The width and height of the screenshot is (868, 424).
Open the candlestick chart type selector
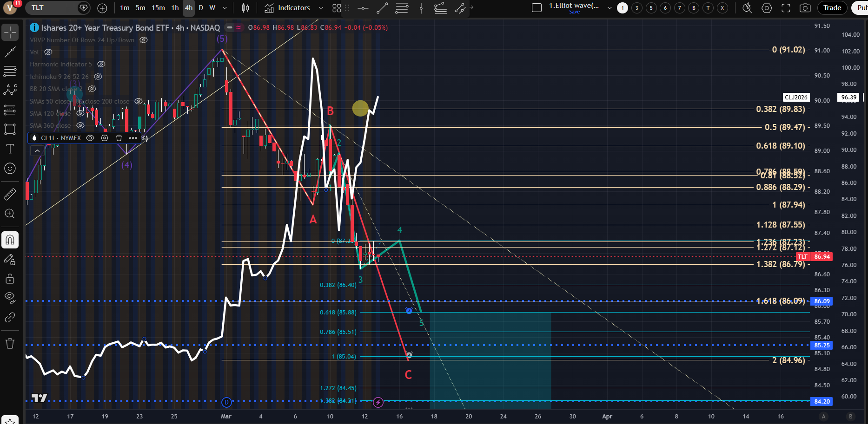click(x=245, y=8)
